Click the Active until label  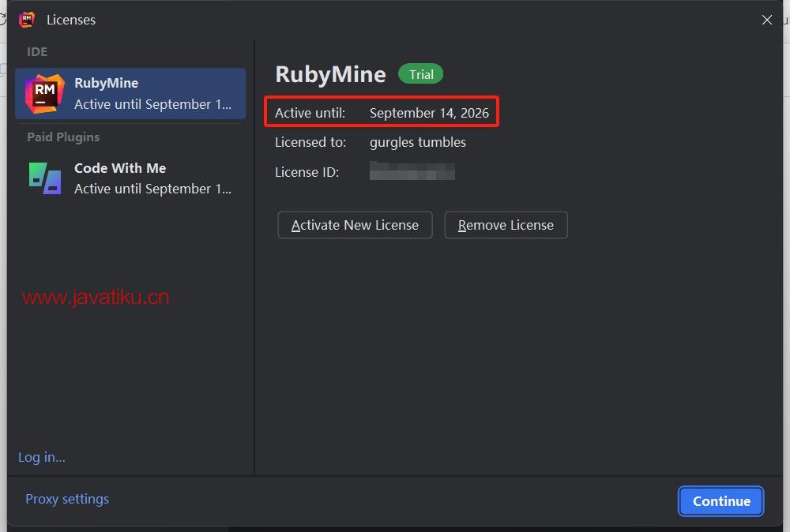(310, 113)
